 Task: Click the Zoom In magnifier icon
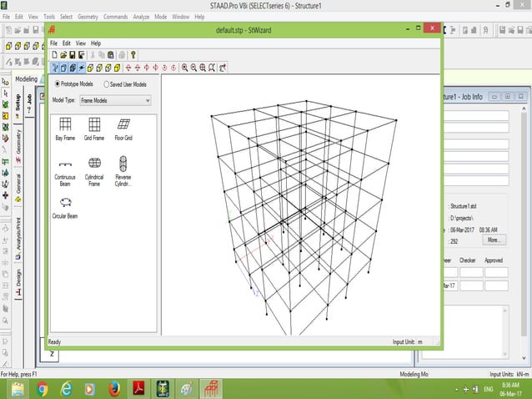(x=185, y=68)
